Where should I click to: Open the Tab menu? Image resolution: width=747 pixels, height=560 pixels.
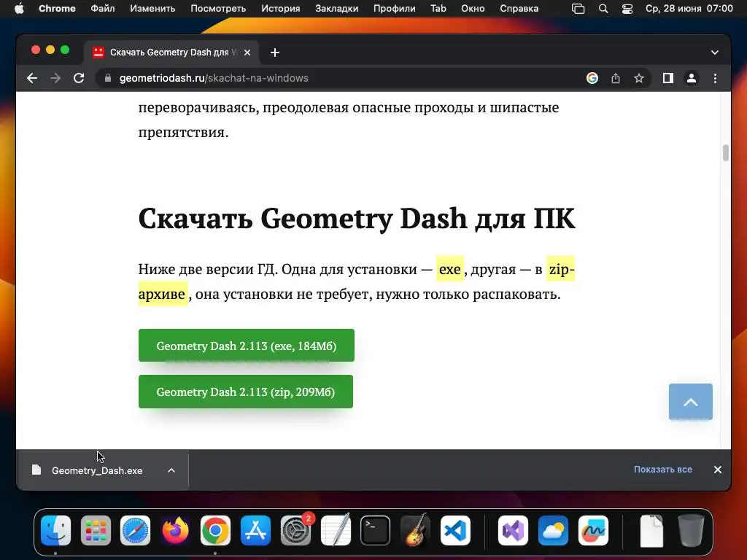[x=438, y=9]
